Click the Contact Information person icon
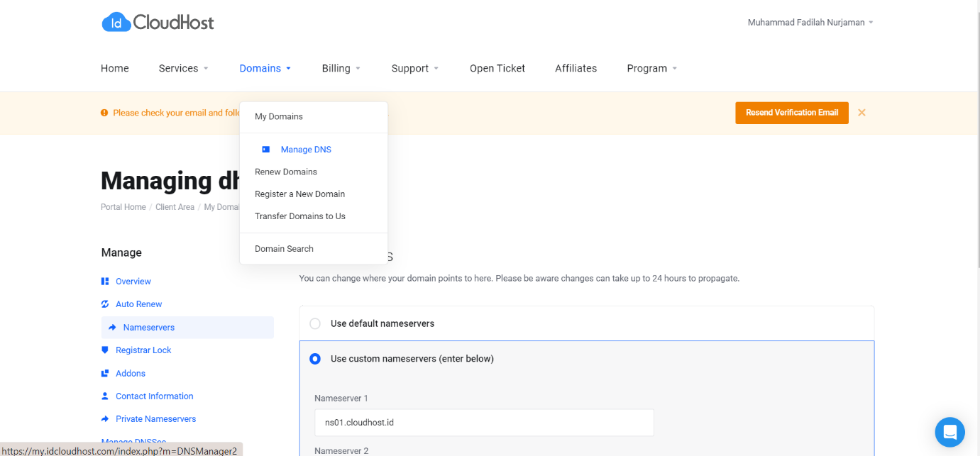 click(105, 396)
